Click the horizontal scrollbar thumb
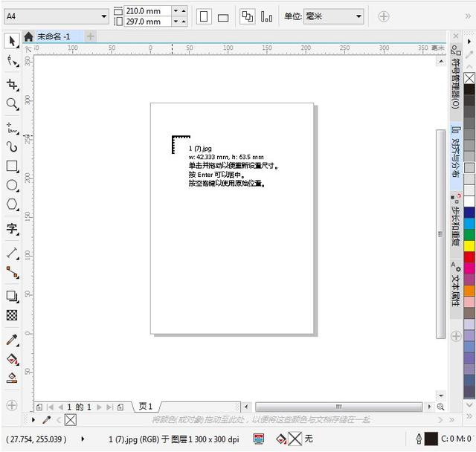This screenshot has height=452, width=476. point(339,407)
